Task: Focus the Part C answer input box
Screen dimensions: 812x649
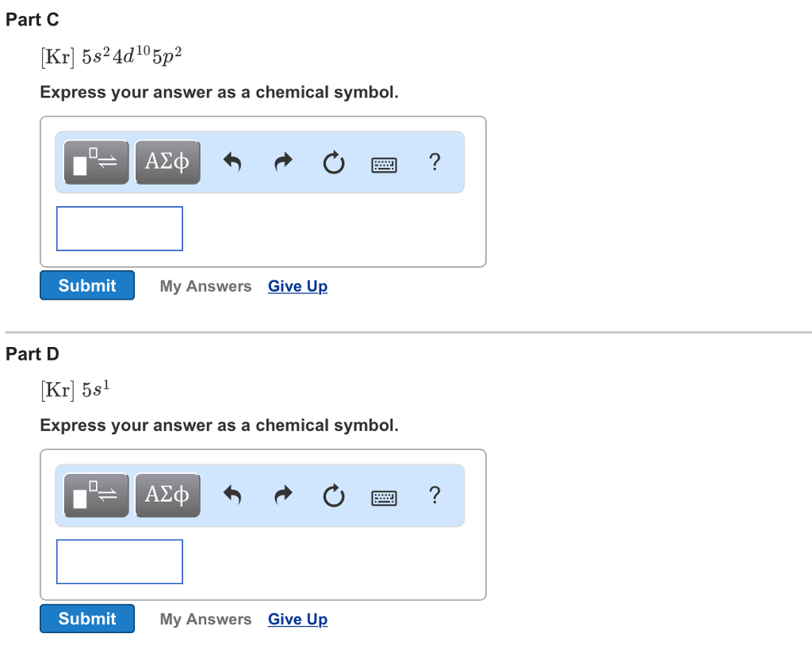Action: [x=120, y=228]
